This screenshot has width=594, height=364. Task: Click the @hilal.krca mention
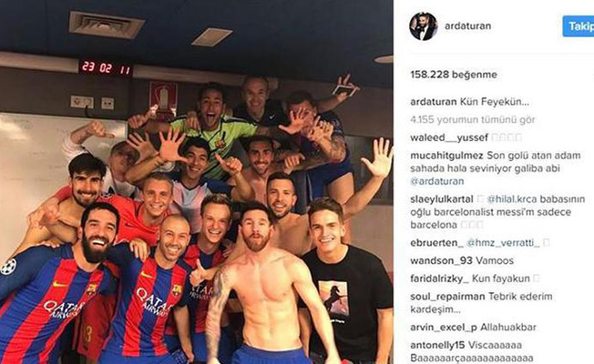511,199
